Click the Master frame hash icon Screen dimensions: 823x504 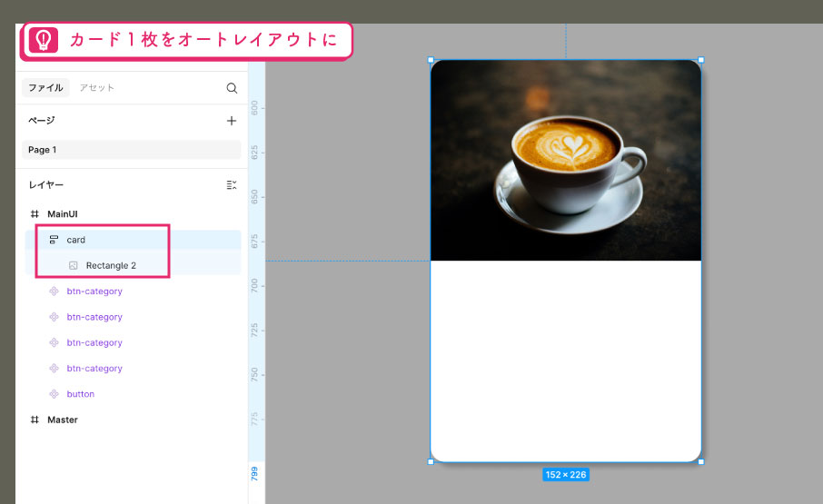tap(35, 420)
